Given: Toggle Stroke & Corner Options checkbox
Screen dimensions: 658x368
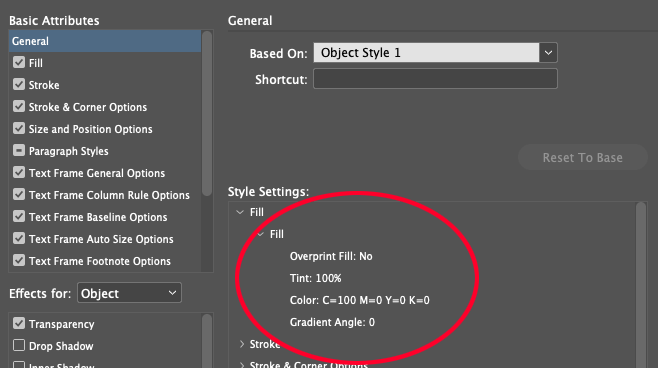Looking at the screenshot, I should (19, 106).
